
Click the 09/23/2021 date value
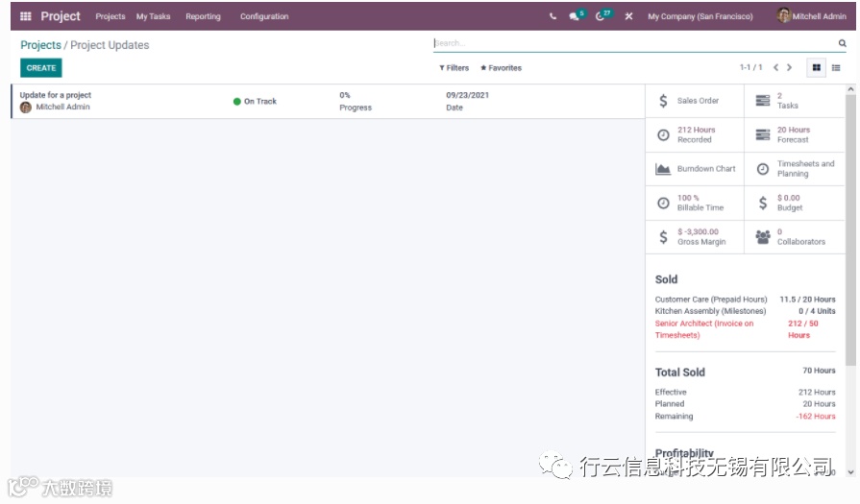pyautogui.click(x=467, y=95)
